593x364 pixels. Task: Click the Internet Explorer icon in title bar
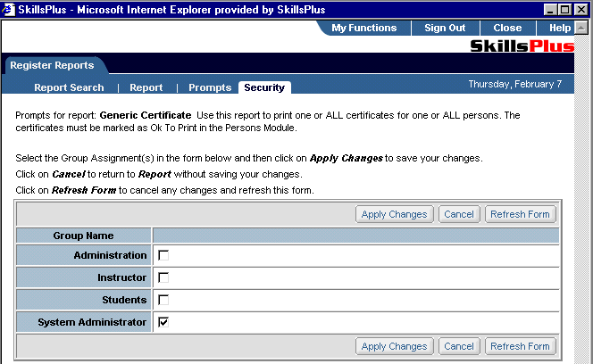coord(8,9)
